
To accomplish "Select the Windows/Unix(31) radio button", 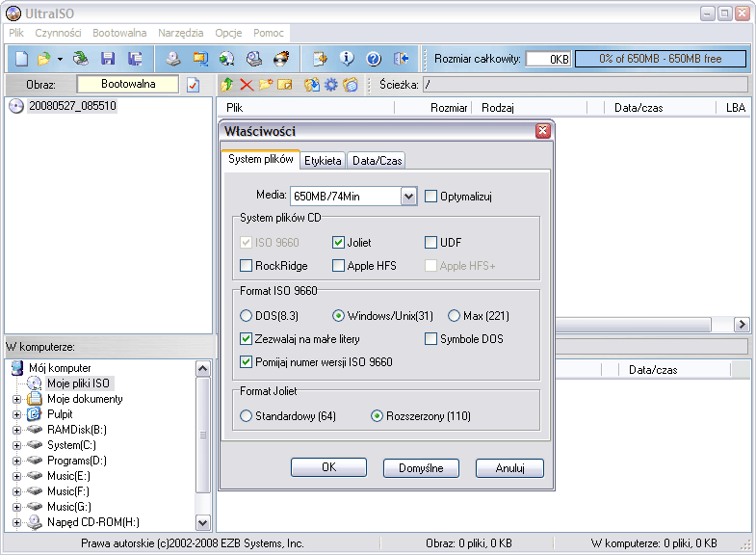I will (x=338, y=315).
